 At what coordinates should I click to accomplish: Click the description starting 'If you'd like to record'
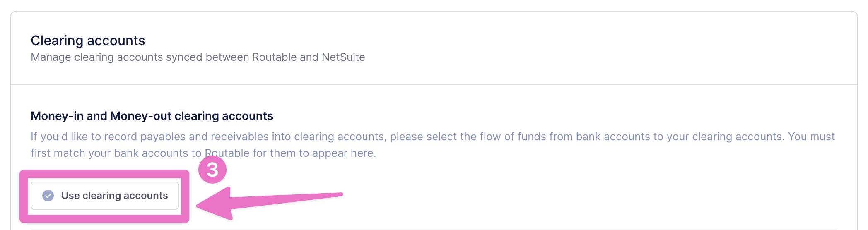pos(433,145)
